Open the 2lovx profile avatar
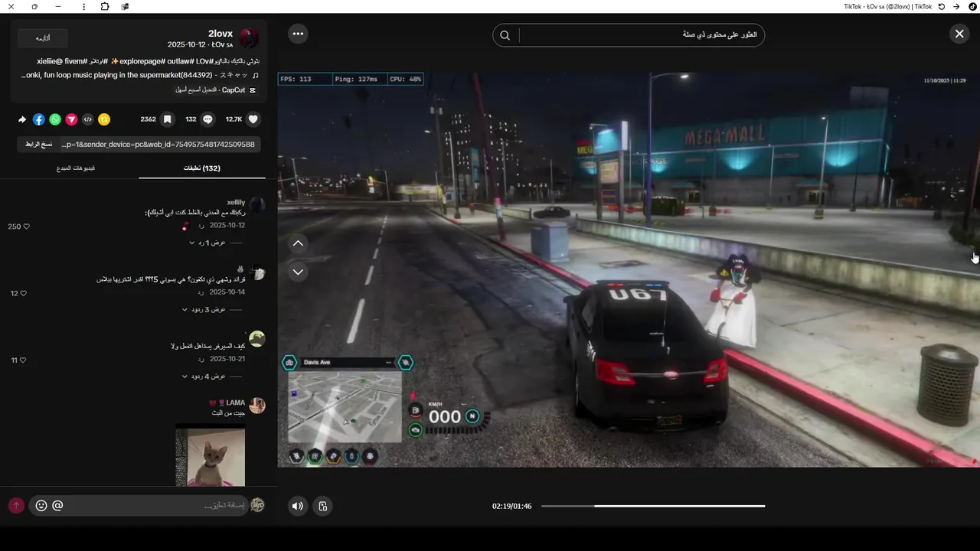This screenshot has height=551, width=980. 249,37
